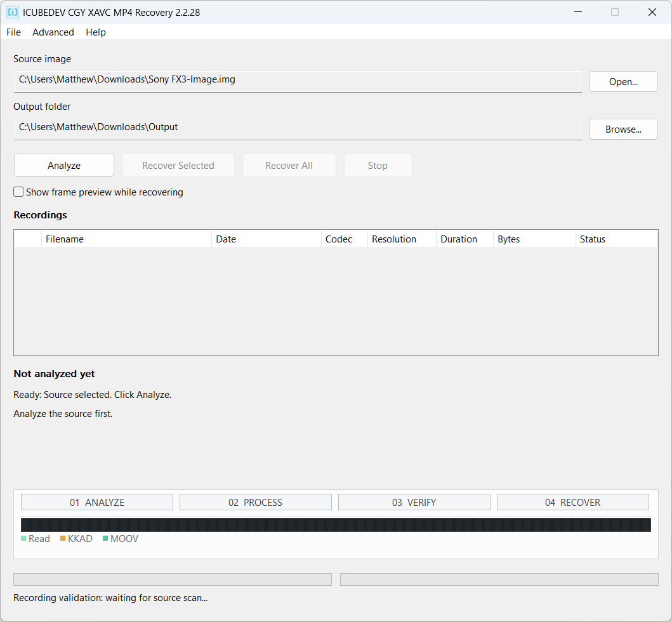Open the Help menu
The height and width of the screenshot is (622, 672).
[96, 32]
